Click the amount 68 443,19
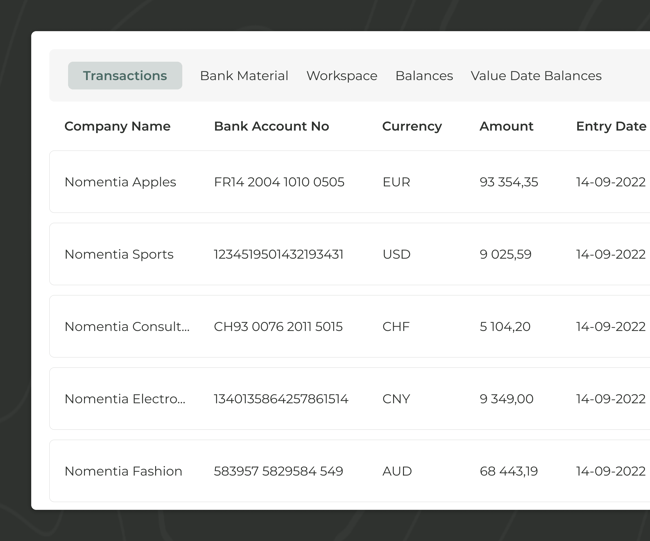The width and height of the screenshot is (650, 541). coord(509,471)
